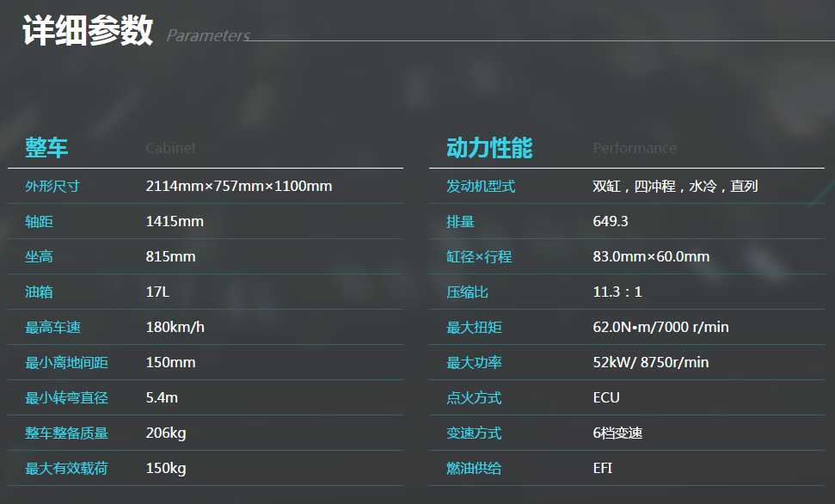The image size is (835, 504).
Task: Select the 整车整备质量 row label
Action: [66, 433]
